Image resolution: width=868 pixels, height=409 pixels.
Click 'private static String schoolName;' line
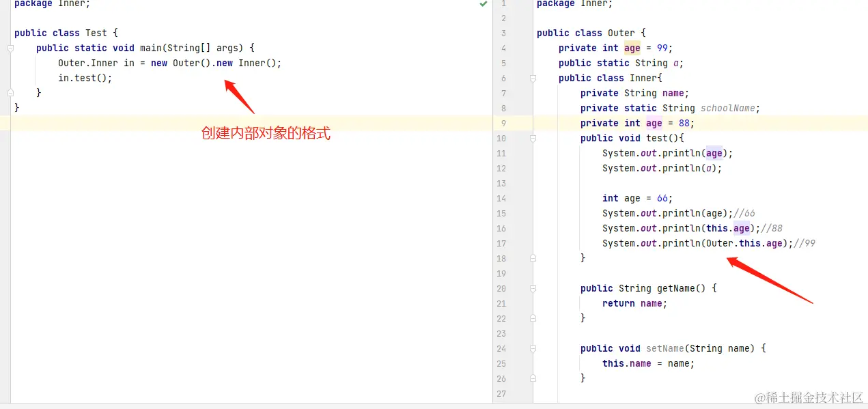coord(671,108)
